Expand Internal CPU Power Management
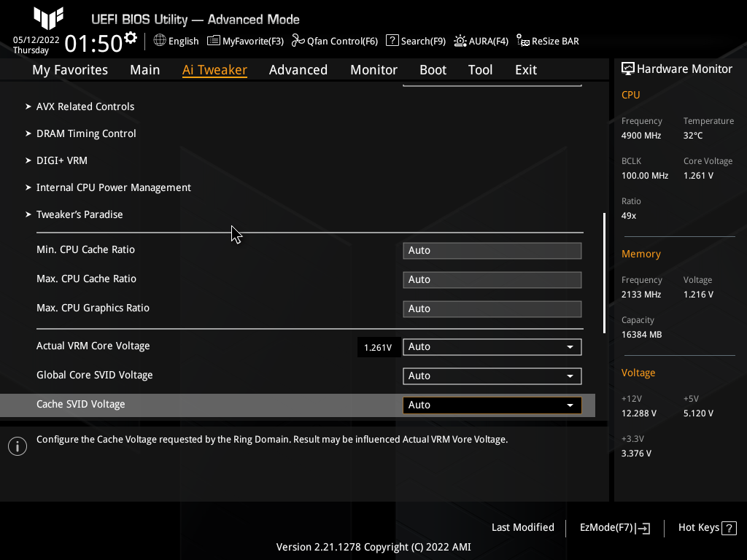The width and height of the screenshot is (747, 560). coord(113,187)
